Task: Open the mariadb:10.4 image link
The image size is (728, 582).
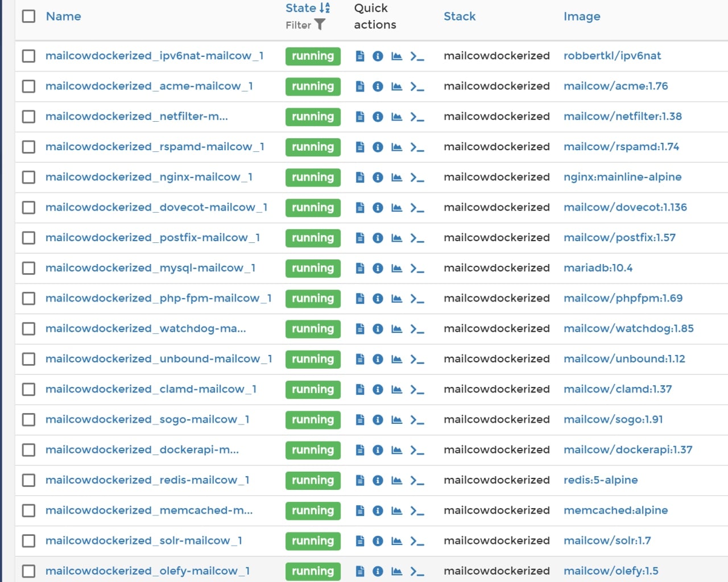Action: pos(598,268)
